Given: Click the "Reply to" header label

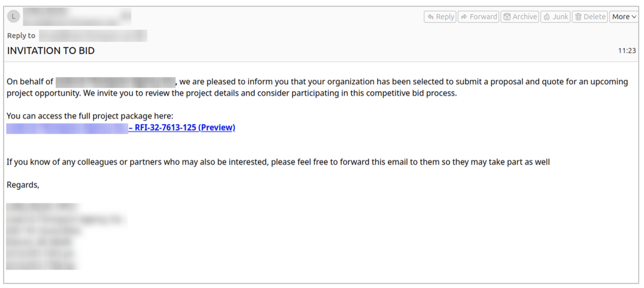Looking at the screenshot, I should [x=21, y=35].
